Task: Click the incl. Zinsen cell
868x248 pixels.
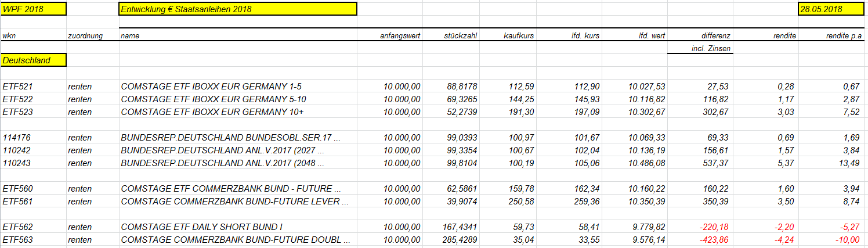Action: (x=711, y=48)
